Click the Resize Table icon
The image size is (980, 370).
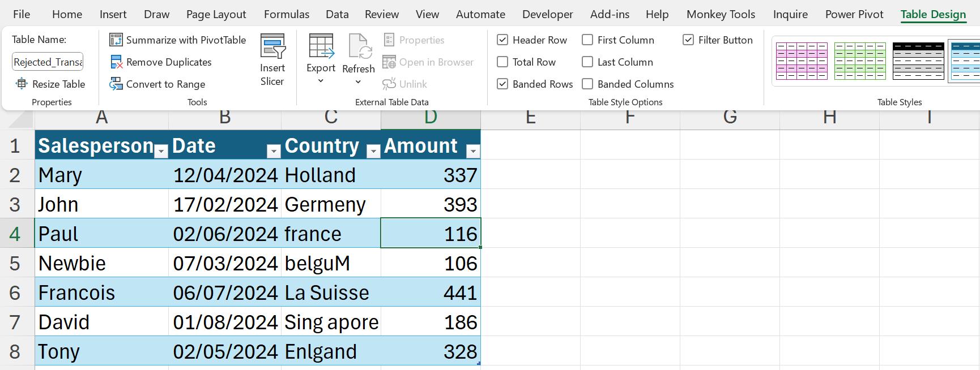(x=22, y=84)
